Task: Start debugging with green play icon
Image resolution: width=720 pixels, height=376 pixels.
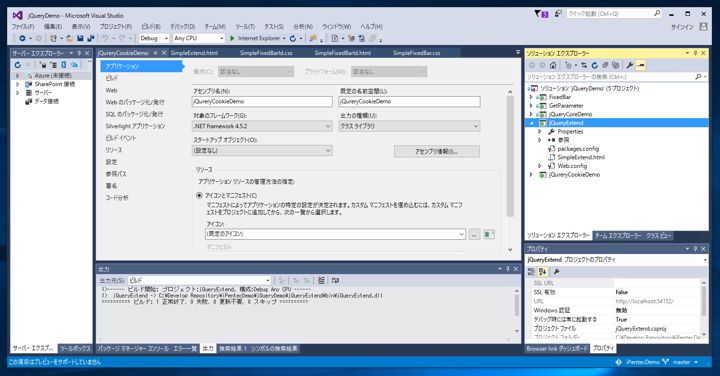Action: coord(232,39)
